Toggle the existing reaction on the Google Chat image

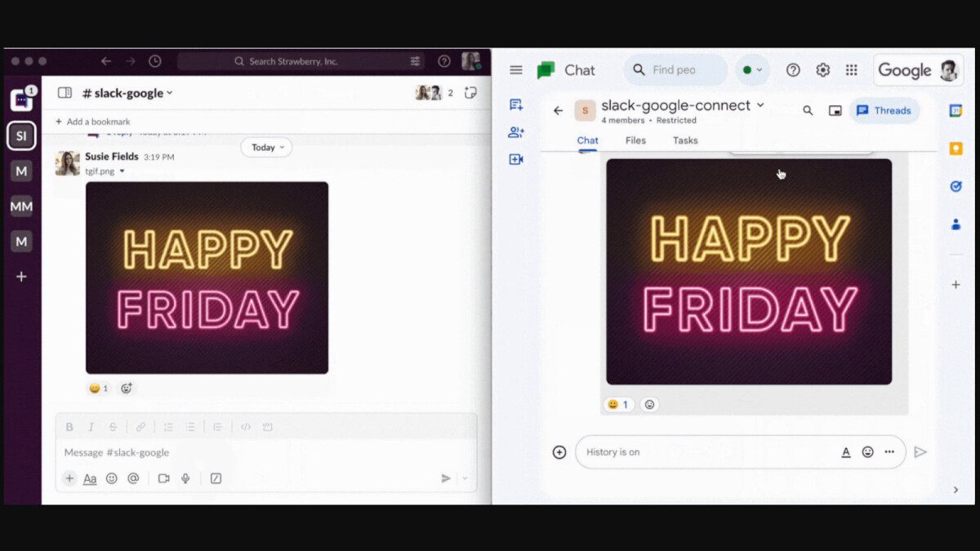pyautogui.click(x=618, y=404)
